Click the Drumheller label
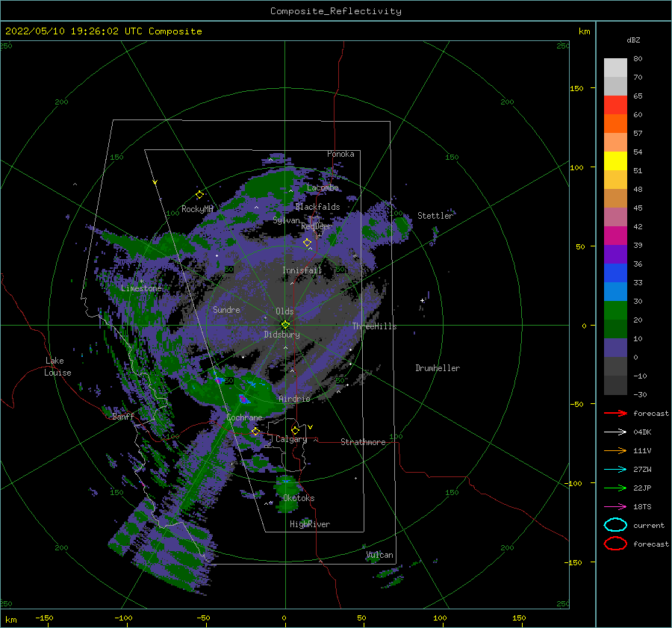Screen dimensions: 672x628 (x=438, y=368)
